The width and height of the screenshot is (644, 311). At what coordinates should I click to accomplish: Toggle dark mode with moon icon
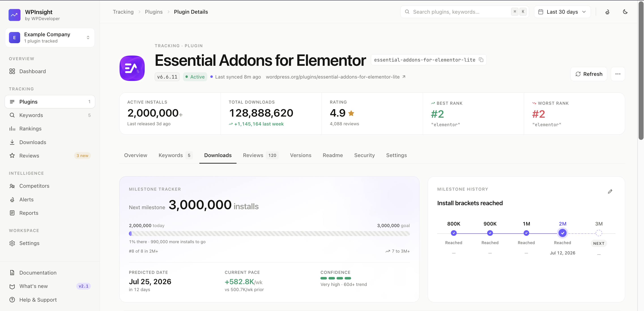pos(625,12)
